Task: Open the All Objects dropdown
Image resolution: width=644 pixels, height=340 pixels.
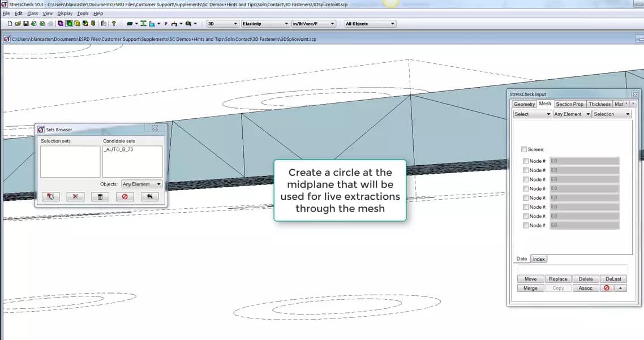Action: coord(369,23)
